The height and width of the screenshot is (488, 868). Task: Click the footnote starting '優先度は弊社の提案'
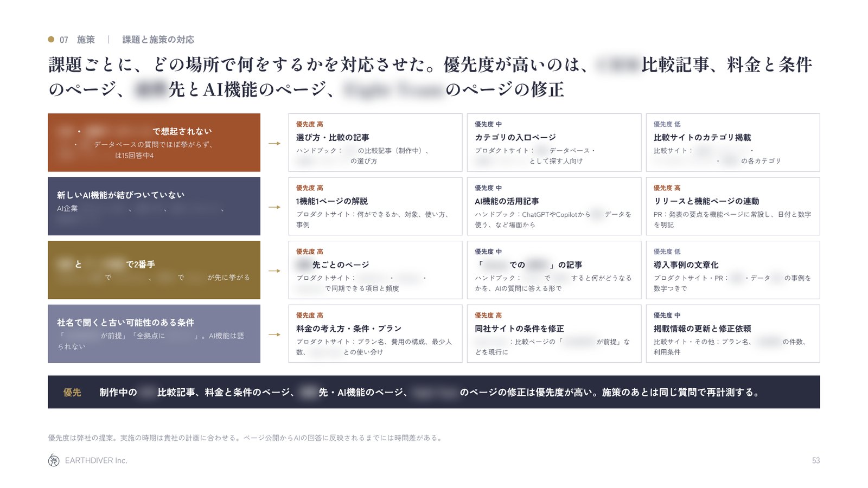[x=245, y=438]
